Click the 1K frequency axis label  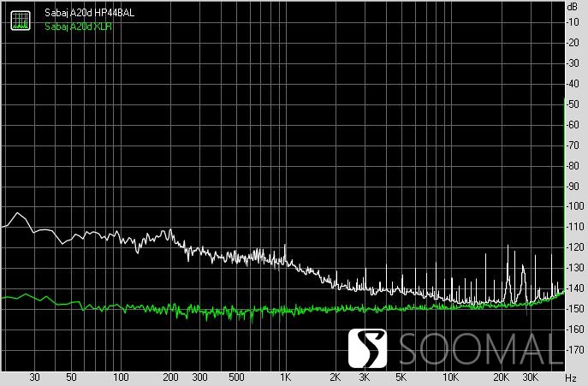[x=285, y=377]
